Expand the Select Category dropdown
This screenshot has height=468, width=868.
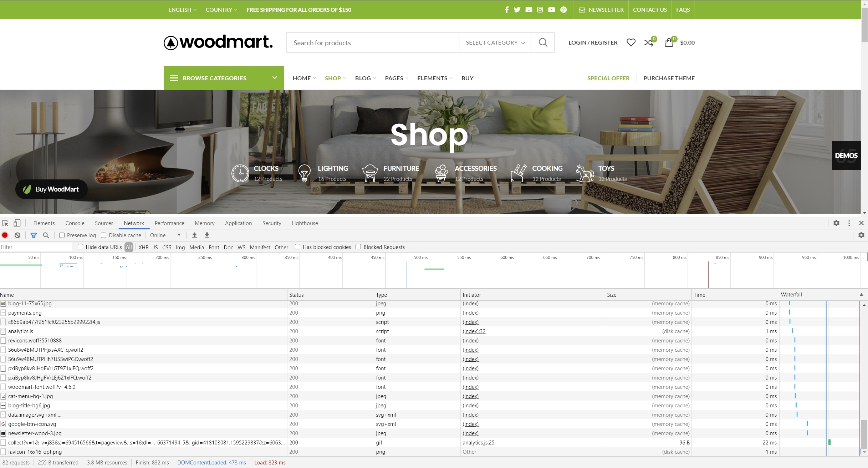tap(495, 42)
